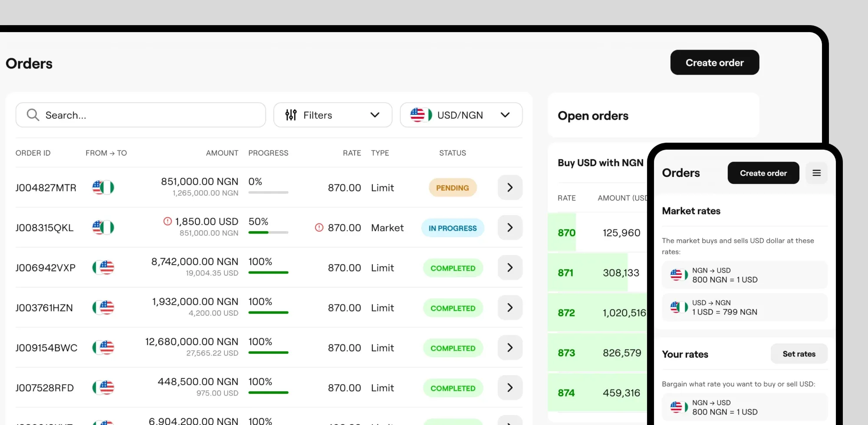Image resolution: width=868 pixels, height=425 pixels.
Task: Click warning icon beside J008315QKL rate
Action: click(x=319, y=227)
